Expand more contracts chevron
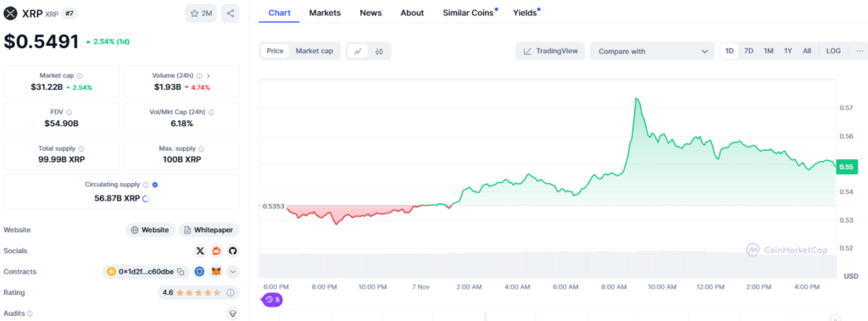 click(233, 272)
